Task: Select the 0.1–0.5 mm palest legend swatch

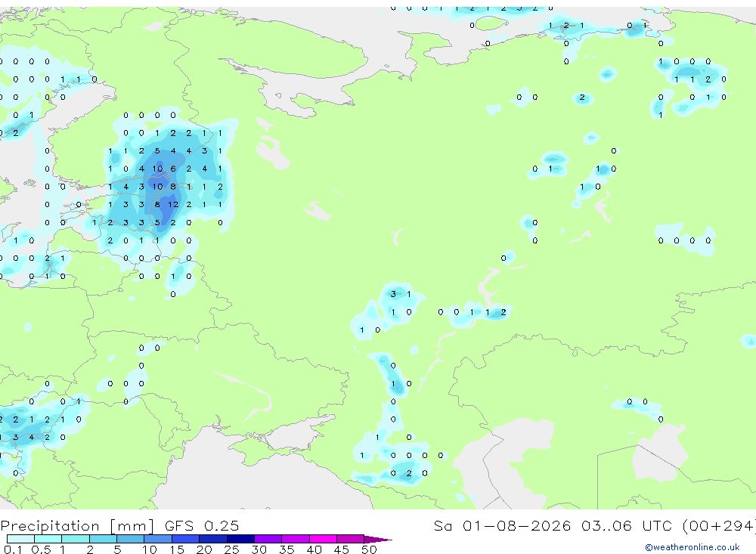Action: tap(20, 539)
